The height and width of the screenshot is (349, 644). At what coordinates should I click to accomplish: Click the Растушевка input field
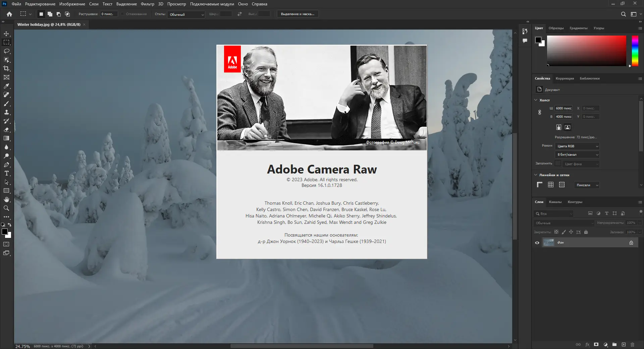coord(109,14)
